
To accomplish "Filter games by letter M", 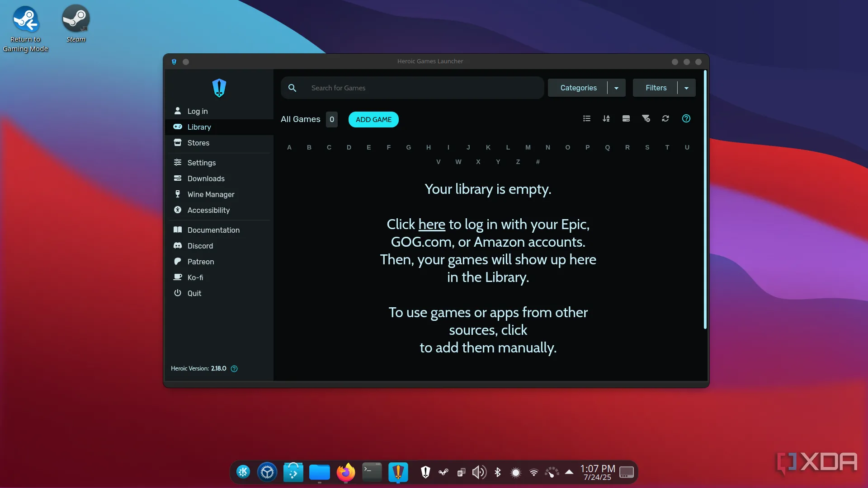I will tap(528, 147).
